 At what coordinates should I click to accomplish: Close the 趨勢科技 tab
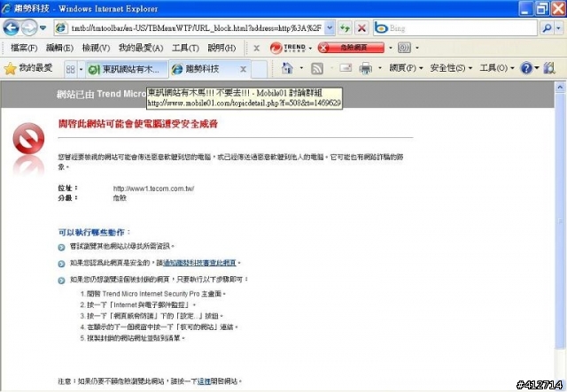tap(244, 69)
